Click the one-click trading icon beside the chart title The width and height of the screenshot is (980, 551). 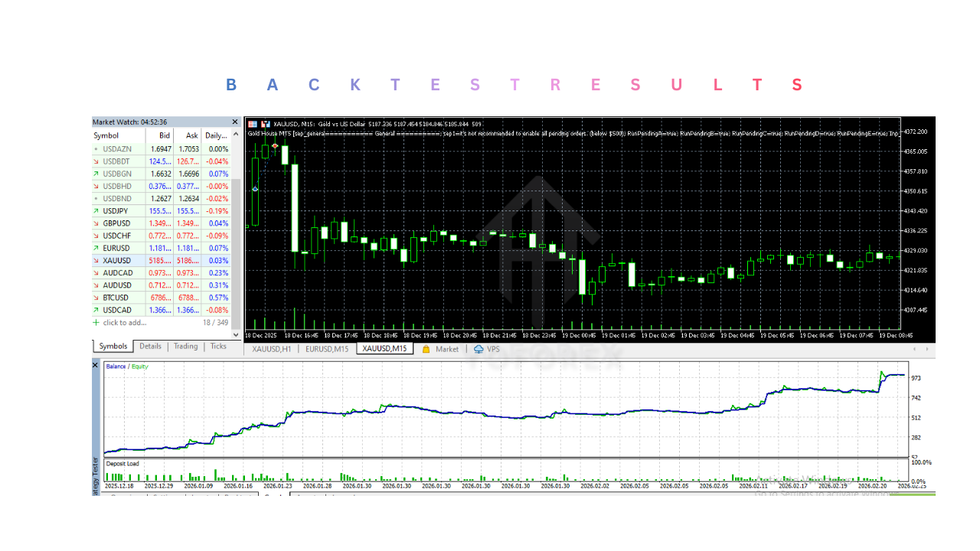click(266, 123)
